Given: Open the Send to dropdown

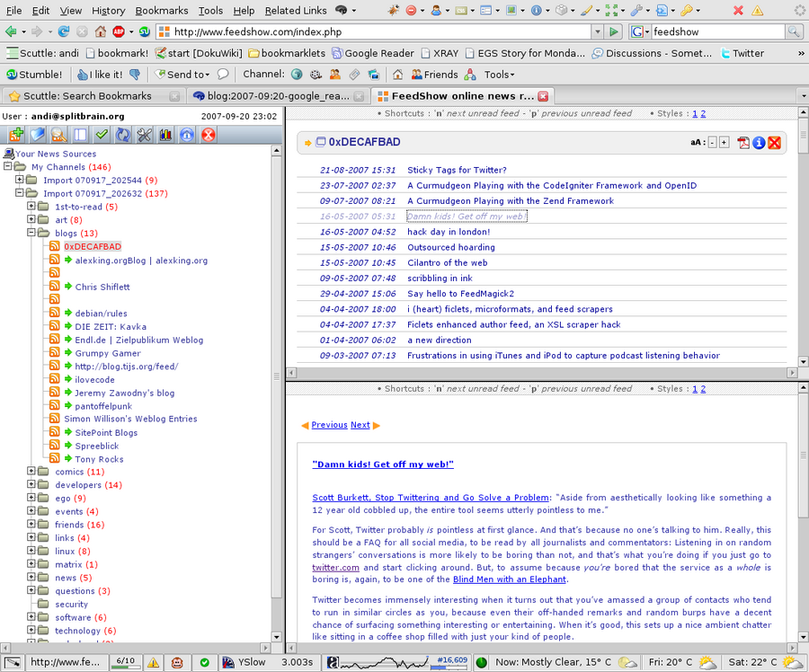Looking at the screenshot, I should 182,75.
